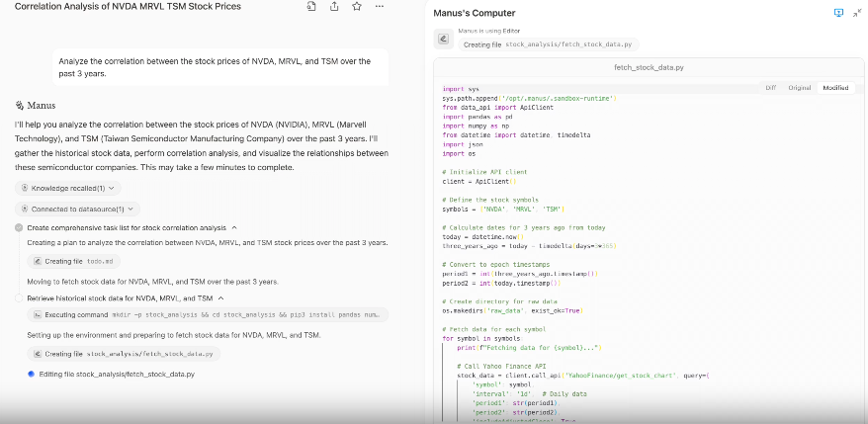This screenshot has height=424, width=868.
Task: Click the completed step check circle
Action: pos(19,227)
